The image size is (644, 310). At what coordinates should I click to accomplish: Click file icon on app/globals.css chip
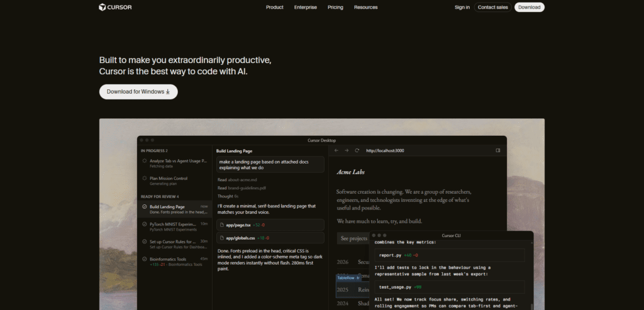point(222,238)
